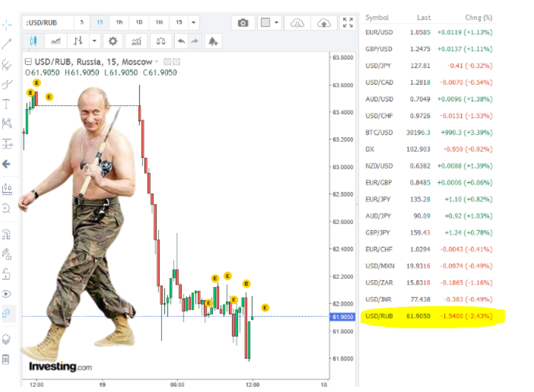Expand the chart style dropdown arrow
This screenshot has width=534, height=392.
[95, 41]
